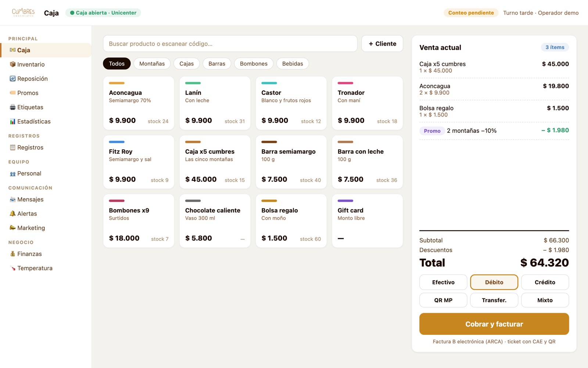Screen dimensions: 588x368
Task: Click the Promos ticket icon
Action: click(x=12, y=93)
